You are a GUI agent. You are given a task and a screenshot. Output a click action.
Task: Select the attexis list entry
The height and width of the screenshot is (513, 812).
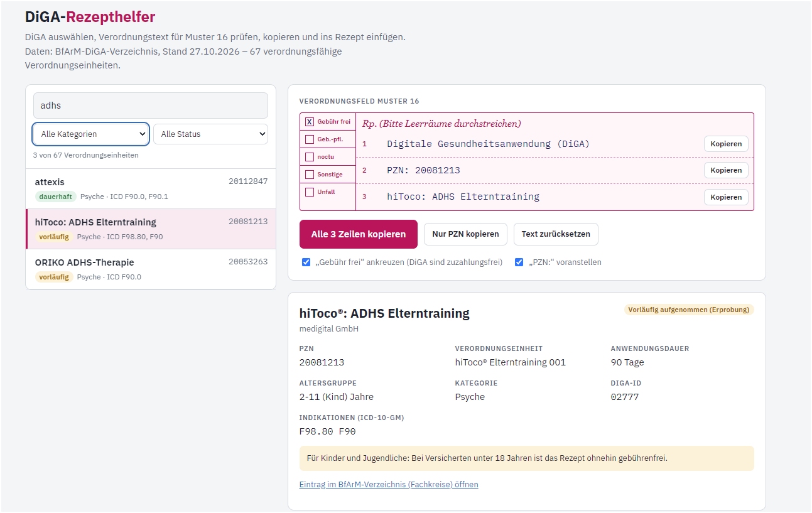(151, 189)
